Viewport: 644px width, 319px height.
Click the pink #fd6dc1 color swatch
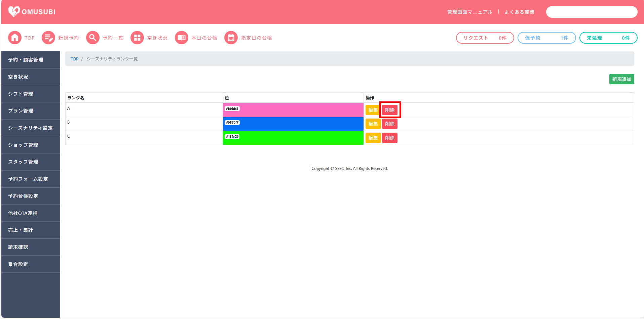point(293,110)
